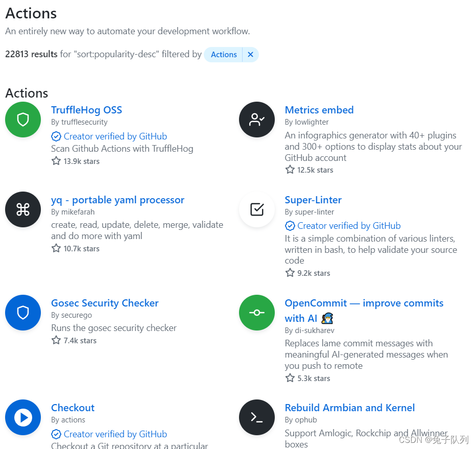Screen dimensions: 476x449
Task: Click the 9.2k stars star icon under Super-Linter
Action: click(x=290, y=273)
